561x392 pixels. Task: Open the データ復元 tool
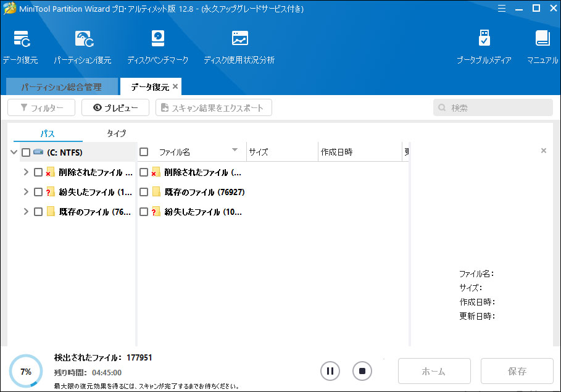coord(21,47)
